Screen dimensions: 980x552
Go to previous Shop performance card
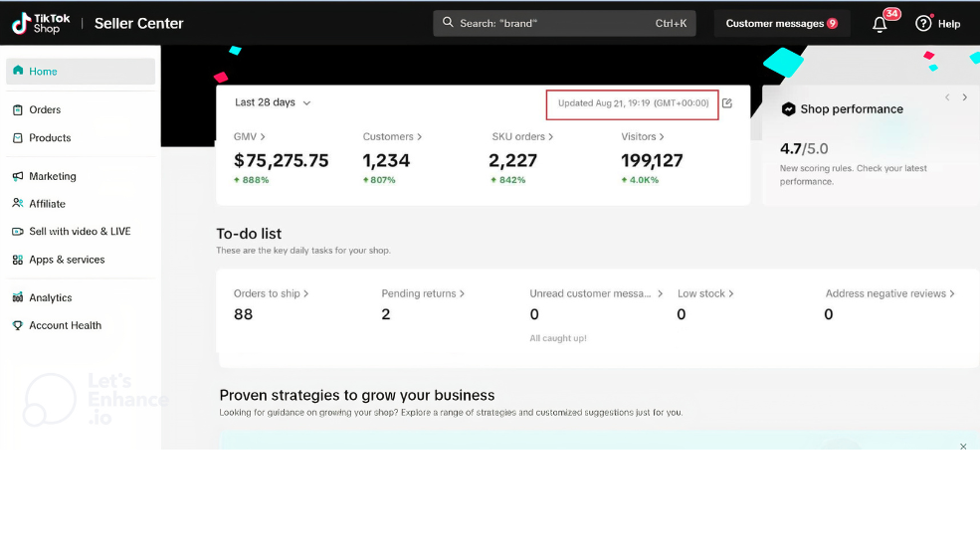pos(947,97)
